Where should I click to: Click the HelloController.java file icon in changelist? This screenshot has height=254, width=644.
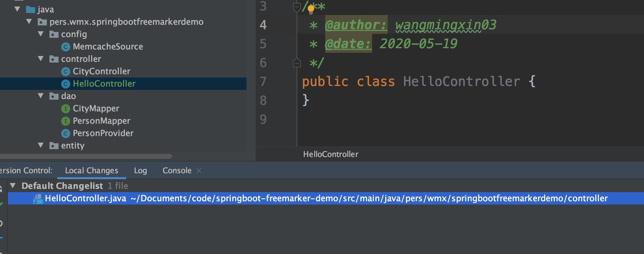tap(38, 199)
